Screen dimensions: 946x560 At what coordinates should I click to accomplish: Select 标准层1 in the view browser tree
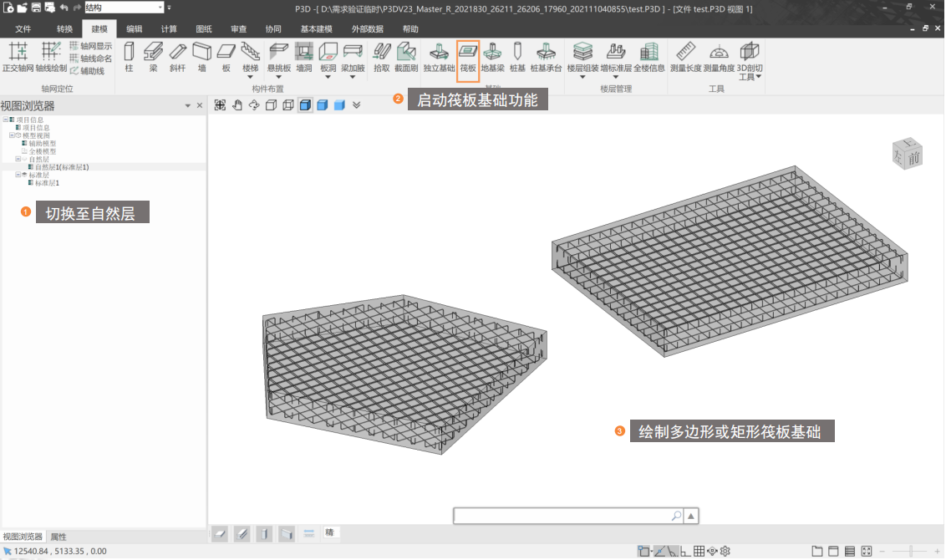coord(46,183)
